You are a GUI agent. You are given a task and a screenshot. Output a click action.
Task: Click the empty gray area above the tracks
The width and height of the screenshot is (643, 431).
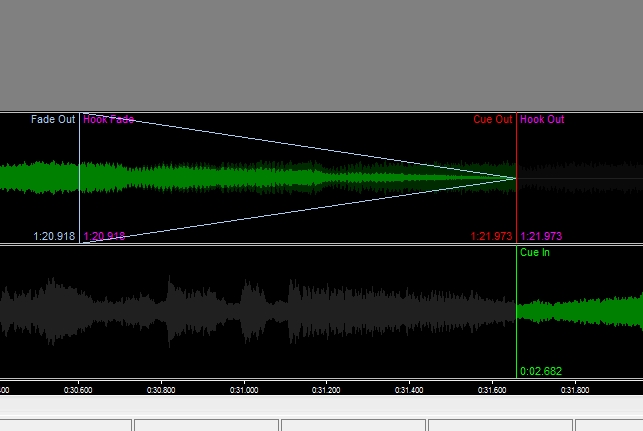[x=320, y=55]
